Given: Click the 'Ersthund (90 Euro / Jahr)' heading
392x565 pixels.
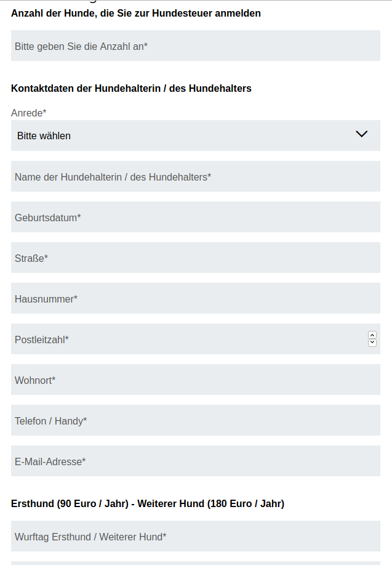Looking at the screenshot, I should coord(147,503).
